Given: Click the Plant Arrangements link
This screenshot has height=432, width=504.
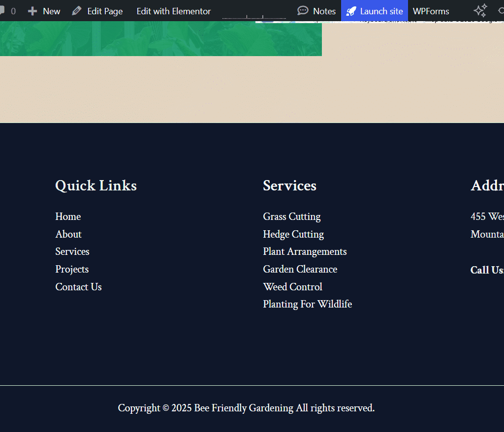Looking at the screenshot, I should point(305,251).
